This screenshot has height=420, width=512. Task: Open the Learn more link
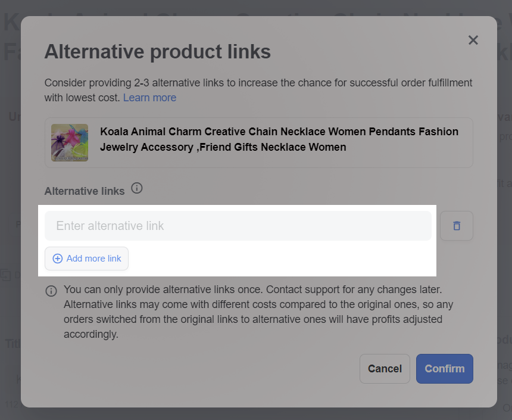(149, 98)
